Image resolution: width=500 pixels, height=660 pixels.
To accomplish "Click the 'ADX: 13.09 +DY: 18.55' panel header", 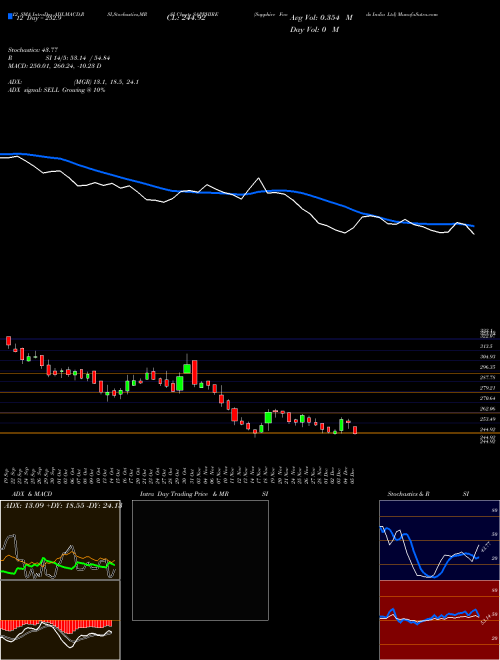I will 62,506.
